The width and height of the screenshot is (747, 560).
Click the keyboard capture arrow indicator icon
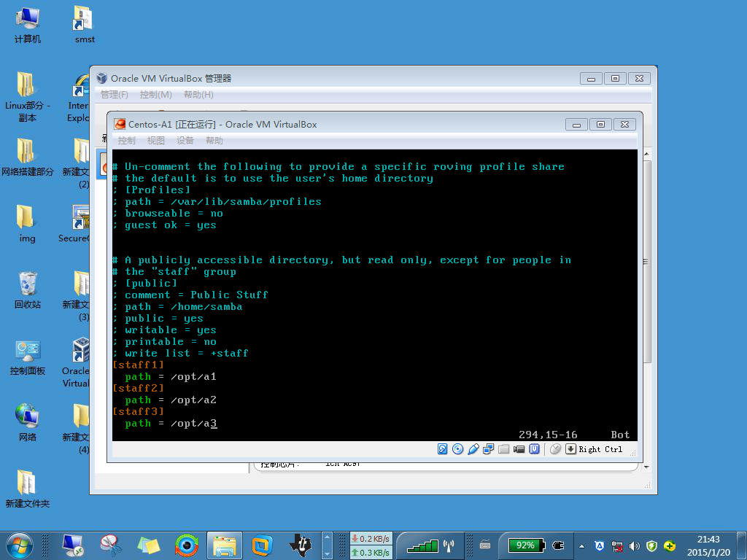pyautogui.click(x=570, y=449)
